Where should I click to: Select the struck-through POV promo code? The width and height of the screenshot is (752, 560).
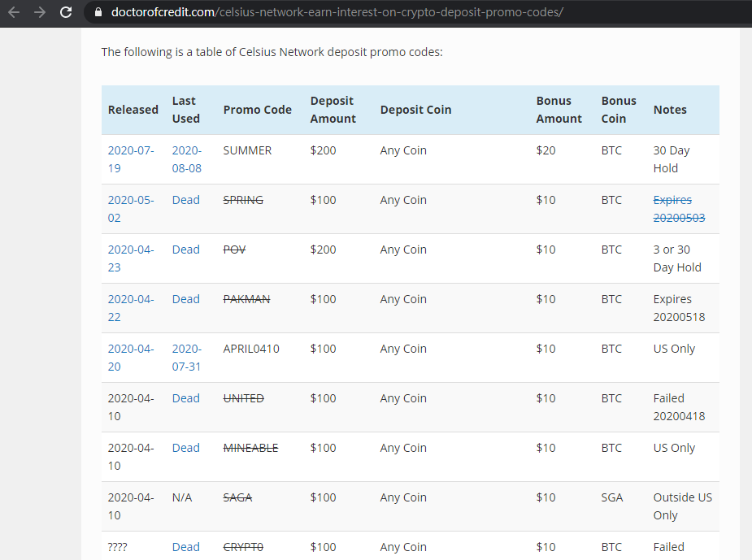coord(234,250)
